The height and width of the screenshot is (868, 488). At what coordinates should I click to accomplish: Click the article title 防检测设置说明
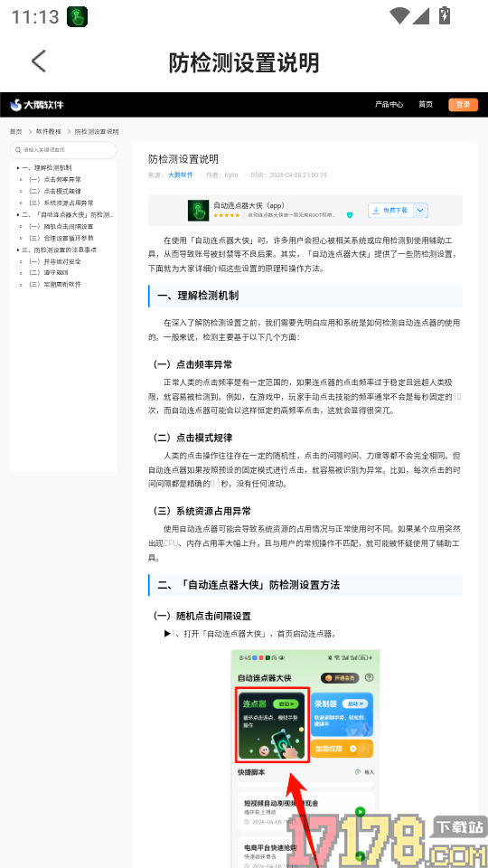pos(183,159)
